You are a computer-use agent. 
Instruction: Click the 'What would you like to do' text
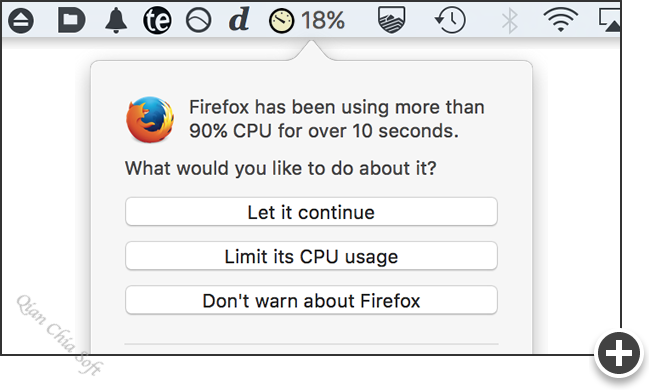click(281, 168)
